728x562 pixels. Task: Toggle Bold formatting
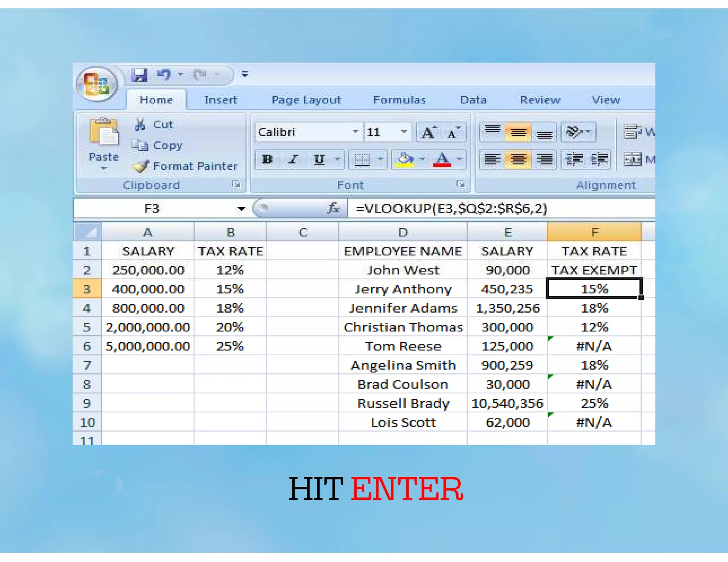pyautogui.click(x=267, y=159)
